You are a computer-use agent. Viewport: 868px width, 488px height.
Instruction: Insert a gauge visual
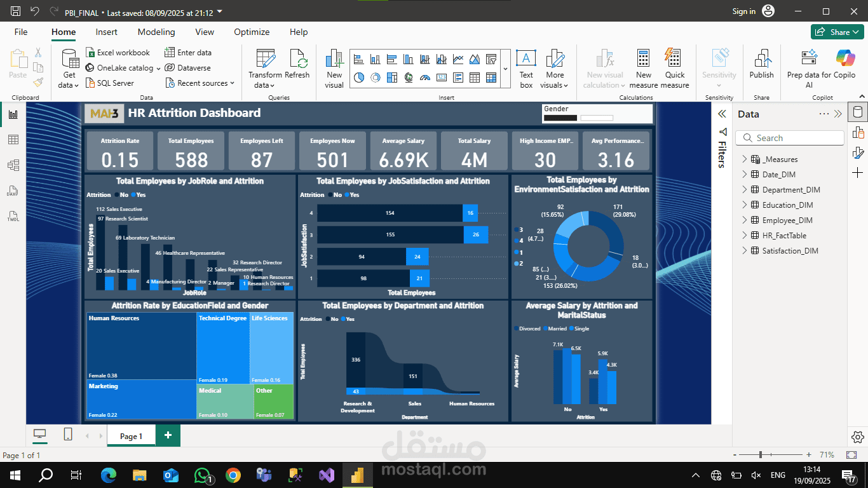425,78
